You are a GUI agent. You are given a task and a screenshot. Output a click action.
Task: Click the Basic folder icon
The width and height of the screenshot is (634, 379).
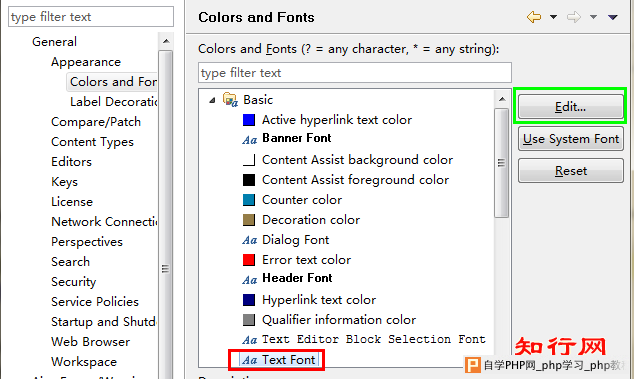tap(230, 100)
